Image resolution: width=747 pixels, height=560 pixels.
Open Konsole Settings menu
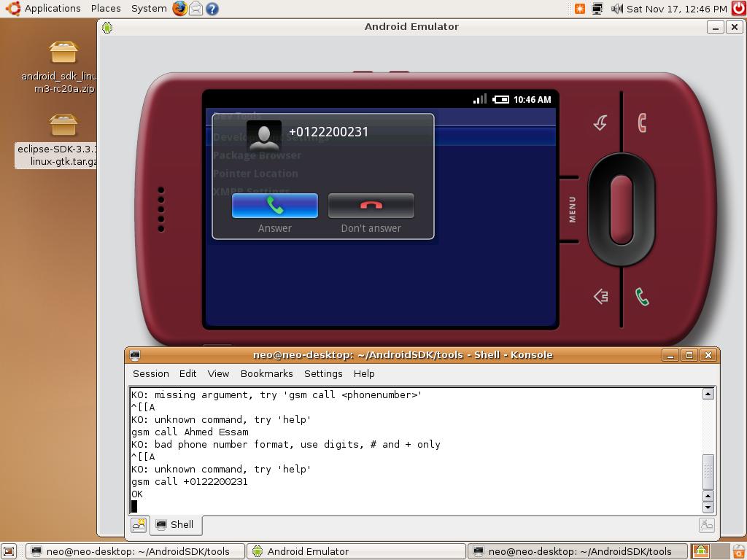(x=323, y=374)
